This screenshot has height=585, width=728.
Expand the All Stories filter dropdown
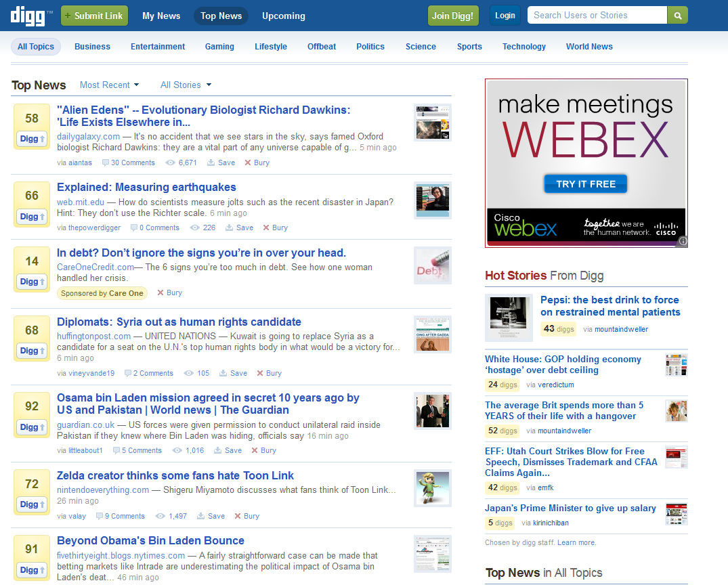(x=186, y=85)
